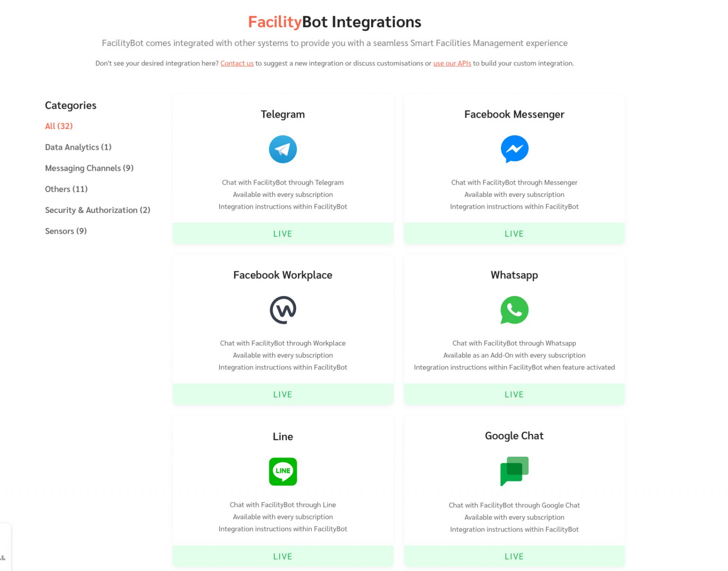Click the Facebook Workplace icon
The height and width of the screenshot is (571, 728).
click(x=283, y=310)
